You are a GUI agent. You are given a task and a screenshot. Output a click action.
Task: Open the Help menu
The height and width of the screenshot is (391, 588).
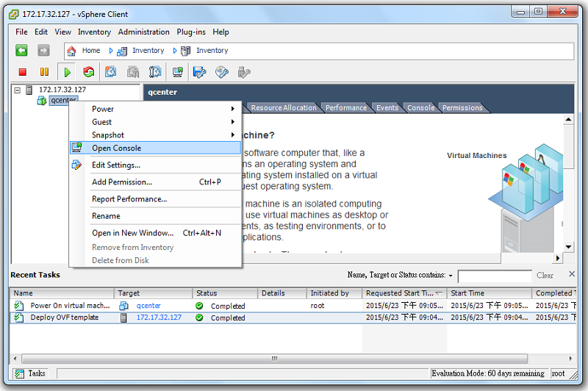coord(220,32)
